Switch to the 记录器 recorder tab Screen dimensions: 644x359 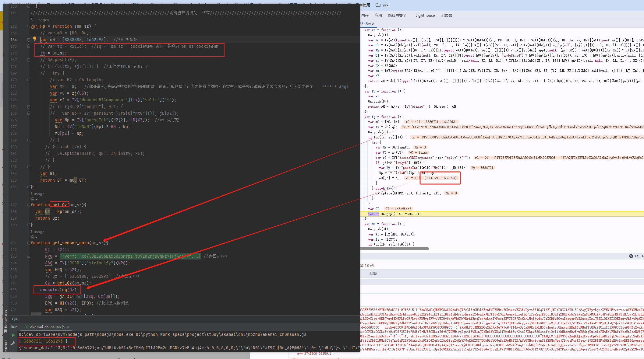(446, 16)
